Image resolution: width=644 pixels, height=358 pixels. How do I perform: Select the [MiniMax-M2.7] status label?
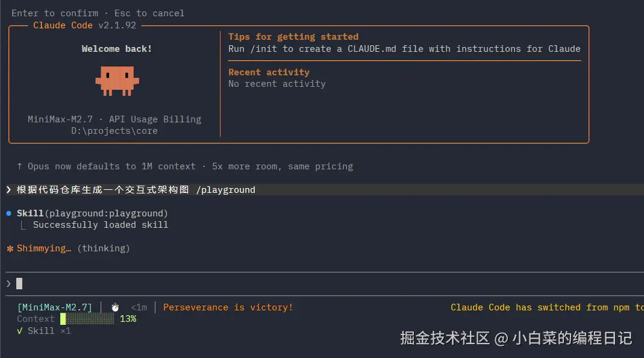pos(55,307)
